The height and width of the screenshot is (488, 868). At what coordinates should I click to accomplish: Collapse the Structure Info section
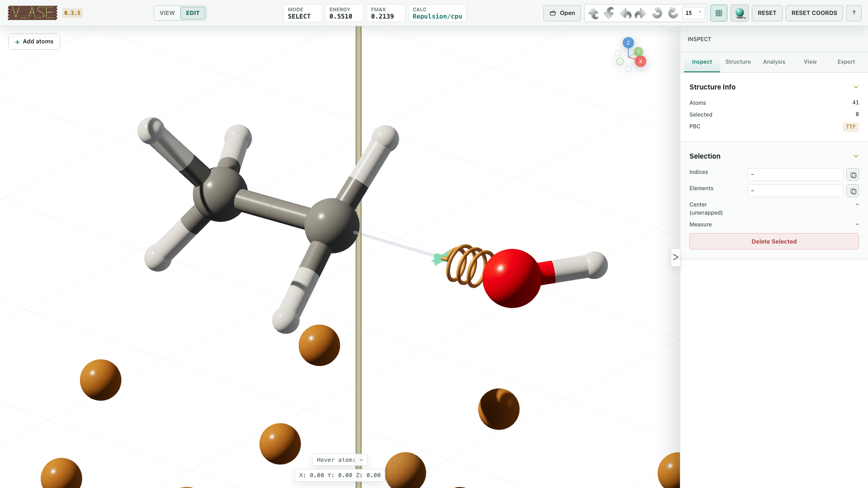click(856, 87)
